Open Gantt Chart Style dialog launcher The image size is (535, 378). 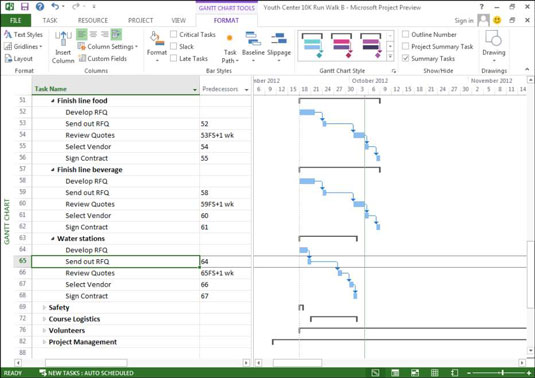(x=394, y=71)
